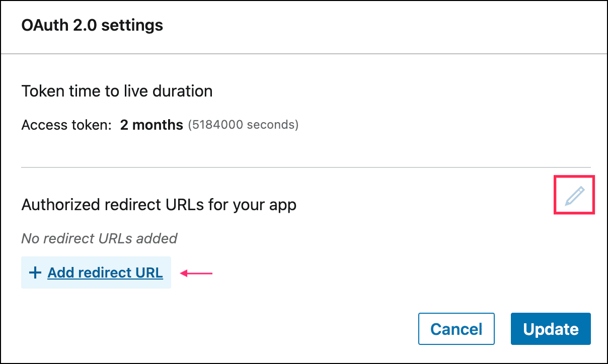Select the bold 2 months value
608x364 pixels.
click(x=151, y=125)
